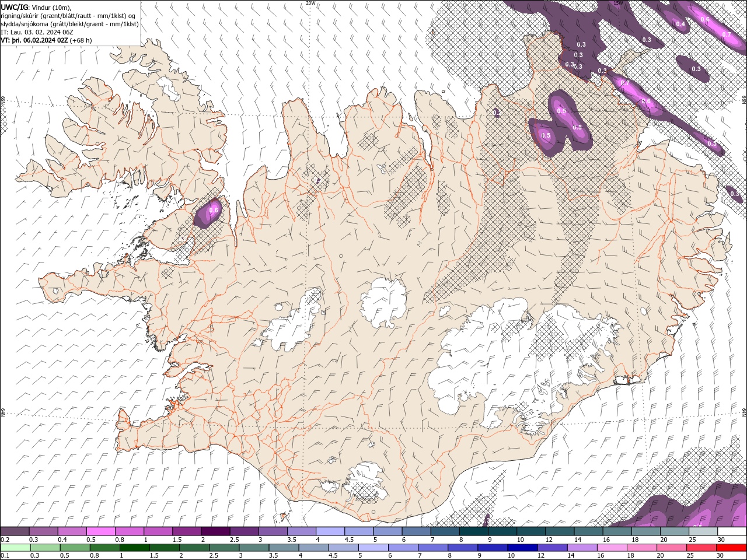Click the crimson 25 rain legend swatch
The image size is (747, 560).
tap(701, 548)
